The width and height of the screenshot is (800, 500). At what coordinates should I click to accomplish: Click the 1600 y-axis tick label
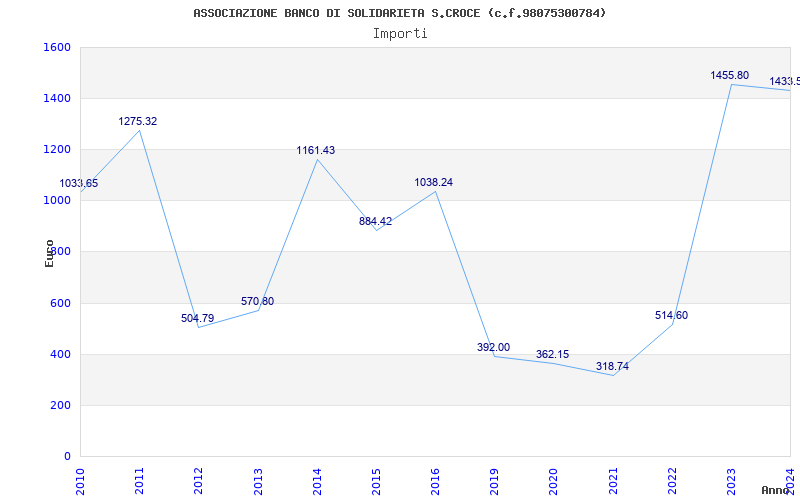57,47
